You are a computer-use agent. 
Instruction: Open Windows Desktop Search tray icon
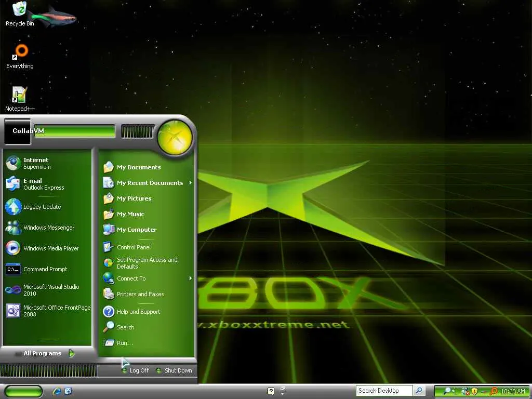(x=447, y=391)
